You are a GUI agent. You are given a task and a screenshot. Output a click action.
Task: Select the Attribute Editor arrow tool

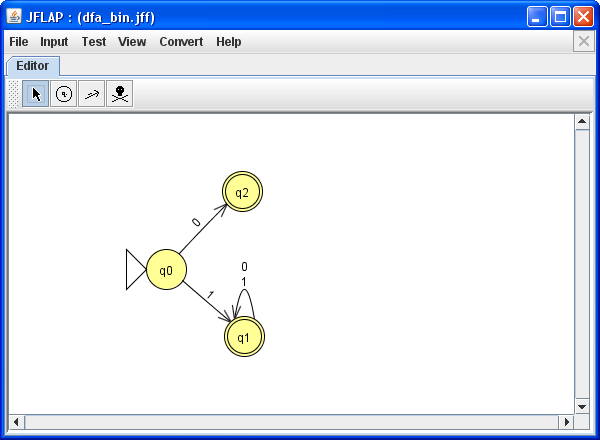pyautogui.click(x=36, y=94)
